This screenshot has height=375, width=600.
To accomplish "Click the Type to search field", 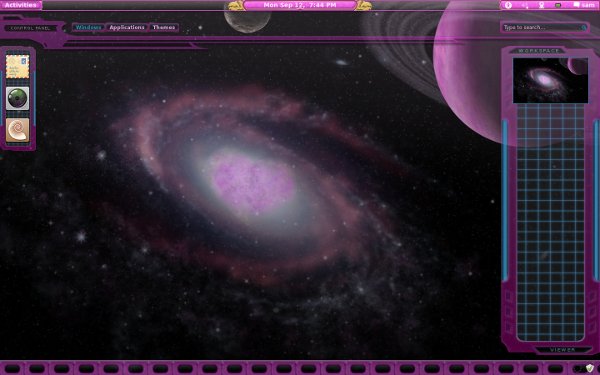I will pyautogui.click(x=545, y=27).
